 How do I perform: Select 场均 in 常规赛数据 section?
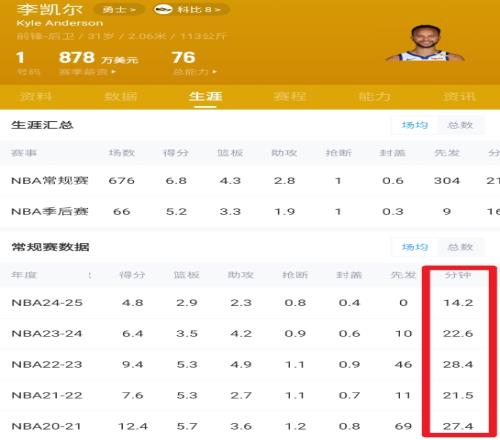[x=415, y=247]
